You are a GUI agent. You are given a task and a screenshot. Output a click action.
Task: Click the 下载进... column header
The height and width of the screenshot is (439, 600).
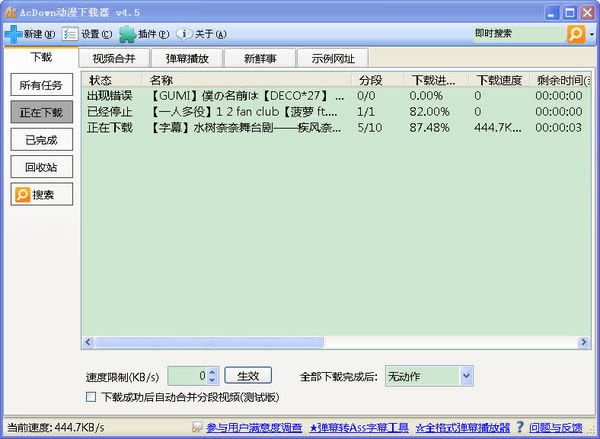436,80
